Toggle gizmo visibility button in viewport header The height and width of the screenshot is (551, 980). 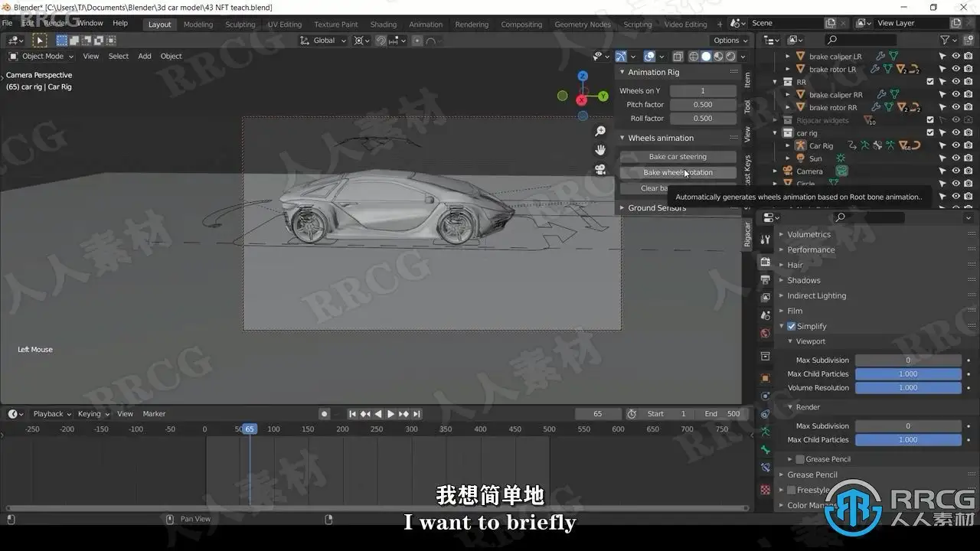(621, 57)
